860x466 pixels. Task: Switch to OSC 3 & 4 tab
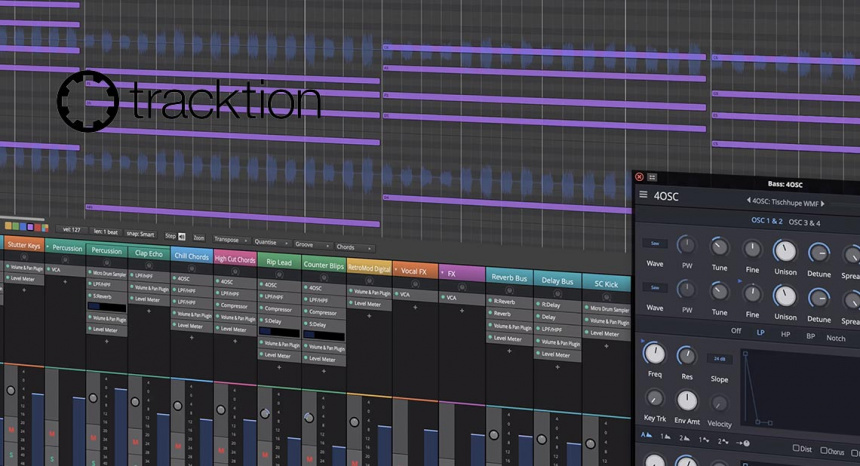(x=805, y=223)
